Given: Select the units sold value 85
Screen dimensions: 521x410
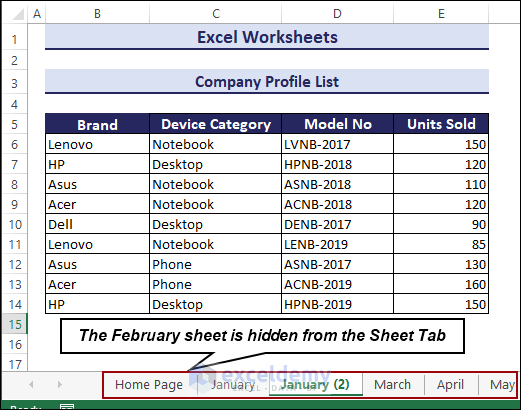Looking at the screenshot, I should tap(441, 244).
